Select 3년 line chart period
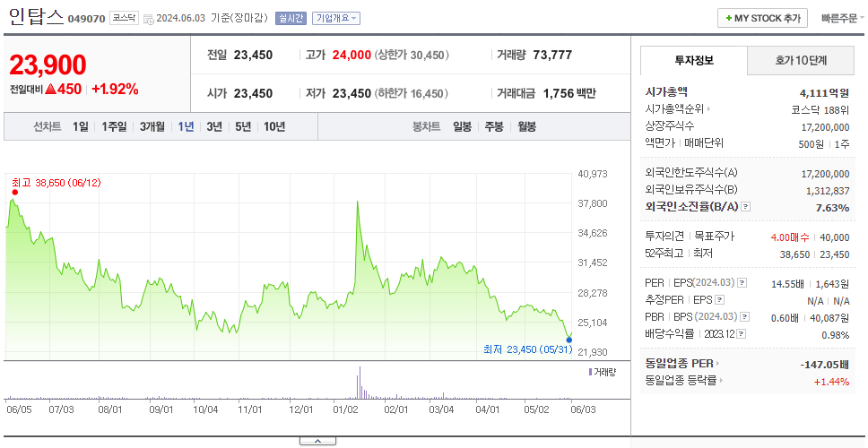This screenshot has width=868, height=448. pos(214,126)
